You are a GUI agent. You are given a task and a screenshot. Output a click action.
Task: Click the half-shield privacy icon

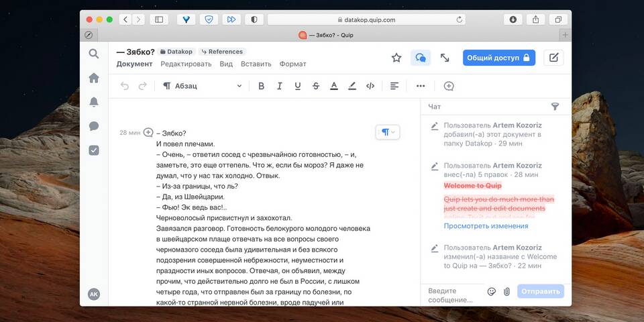tap(254, 19)
